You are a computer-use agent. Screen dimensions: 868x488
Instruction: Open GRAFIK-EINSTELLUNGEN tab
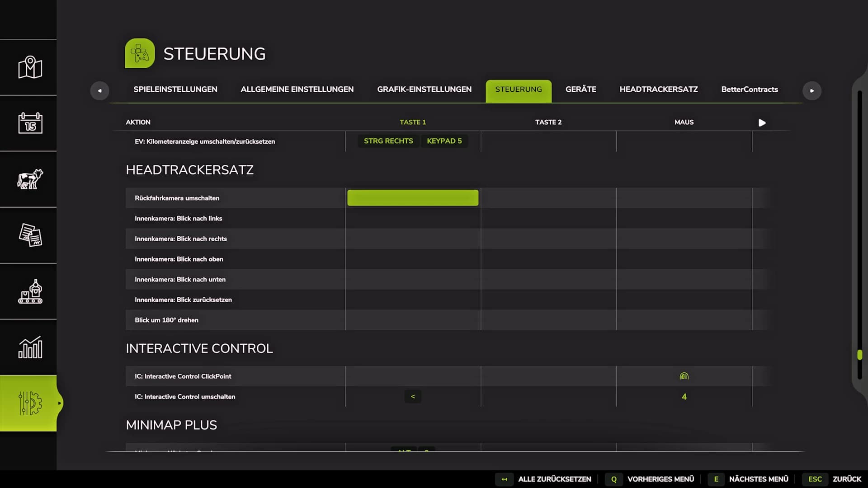tap(424, 89)
